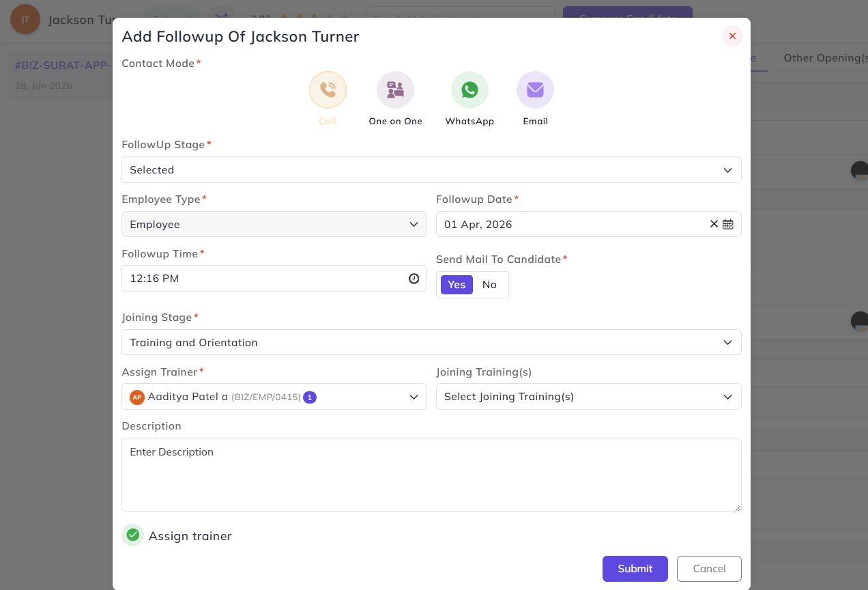
Task: Click JT avatar in background page header
Action: click(25, 19)
